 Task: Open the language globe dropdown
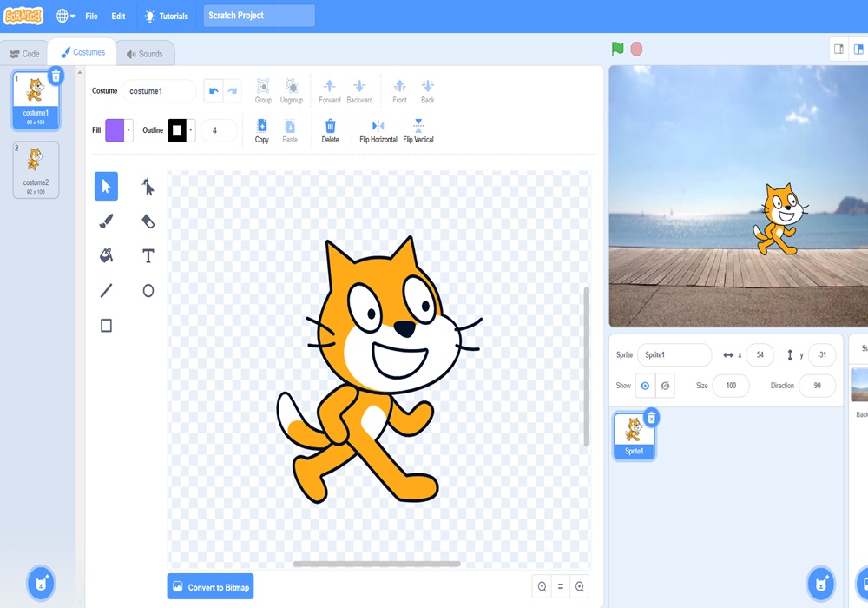[65, 16]
